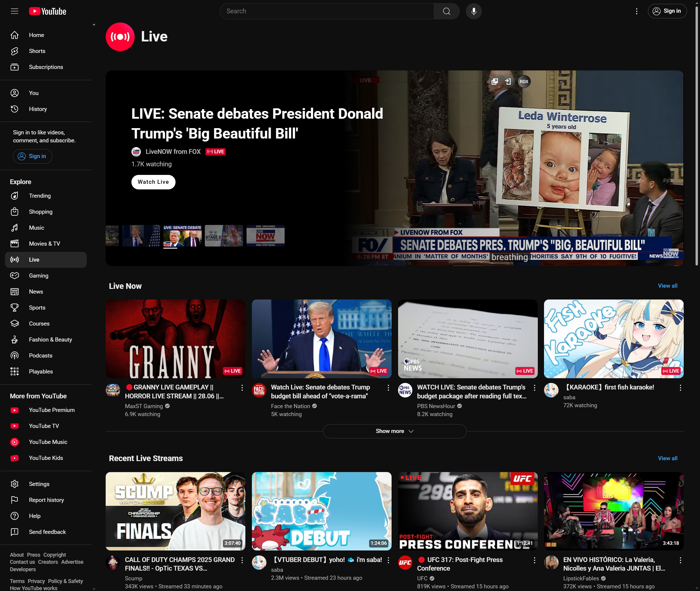Open YouTube TV
Viewport: 700px width, 591px height.
click(46, 426)
